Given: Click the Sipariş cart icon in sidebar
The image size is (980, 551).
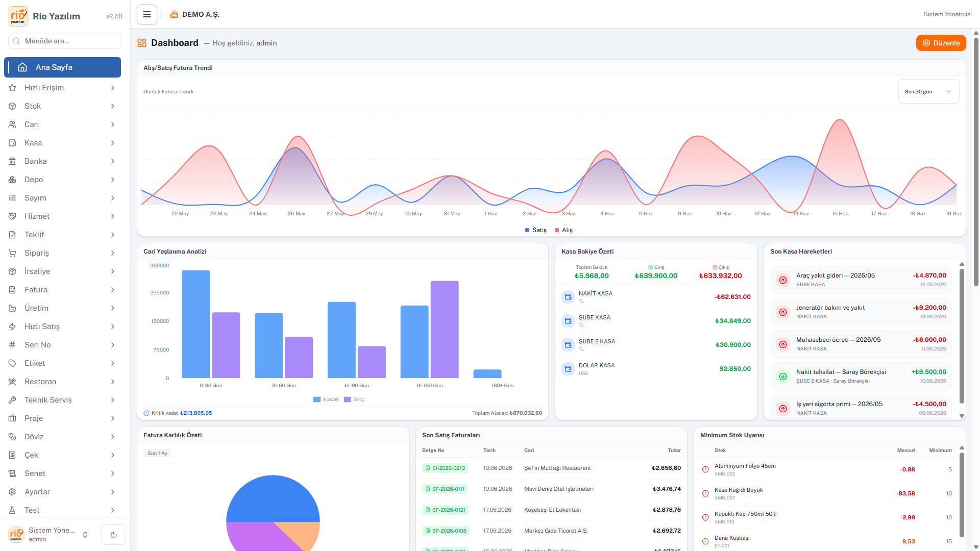Looking at the screenshot, I should point(12,253).
